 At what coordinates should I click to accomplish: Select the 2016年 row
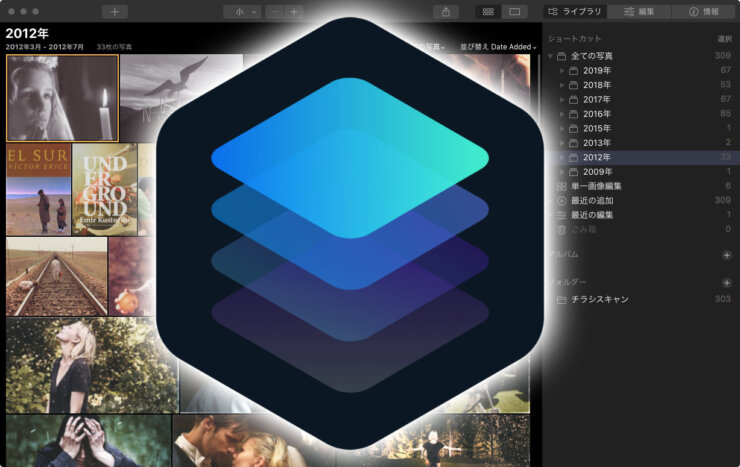(640, 114)
